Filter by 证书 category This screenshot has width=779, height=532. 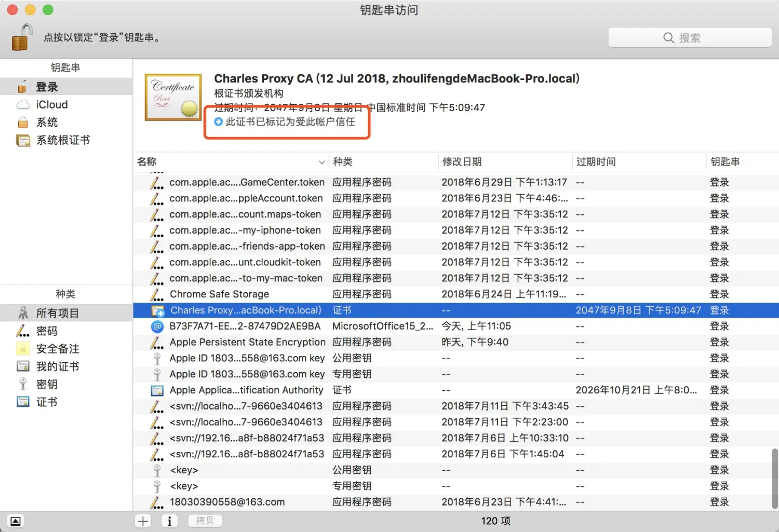tap(66, 401)
